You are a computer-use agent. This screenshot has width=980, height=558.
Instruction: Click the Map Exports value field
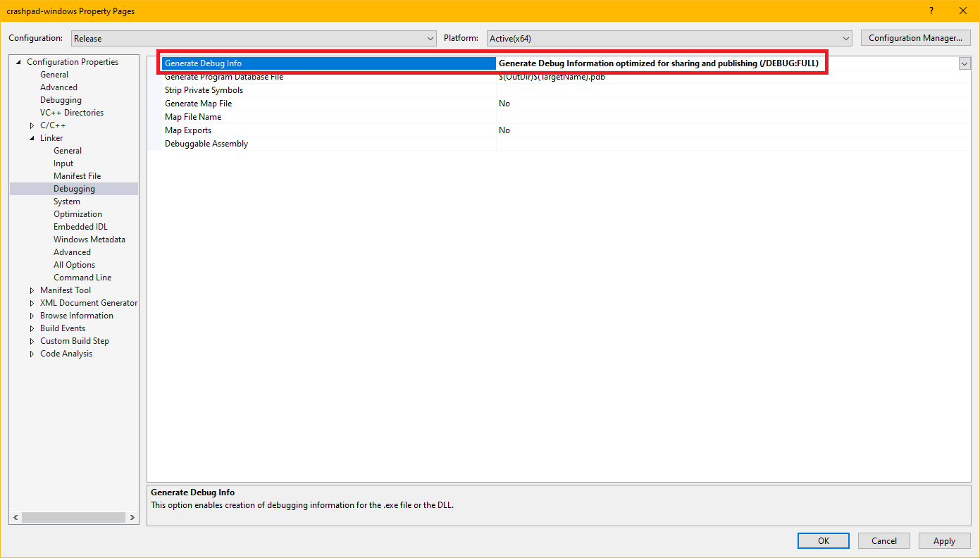733,130
